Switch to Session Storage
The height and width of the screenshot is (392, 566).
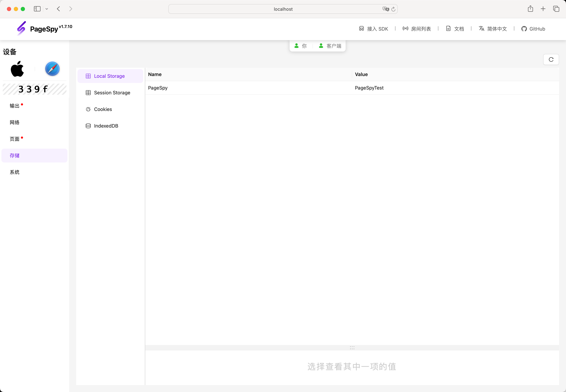click(x=110, y=93)
